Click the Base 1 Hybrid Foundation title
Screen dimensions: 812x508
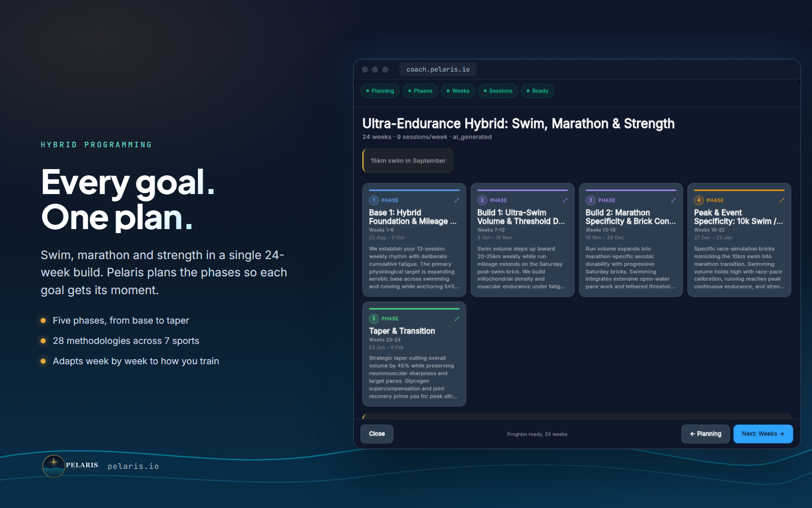pos(413,217)
